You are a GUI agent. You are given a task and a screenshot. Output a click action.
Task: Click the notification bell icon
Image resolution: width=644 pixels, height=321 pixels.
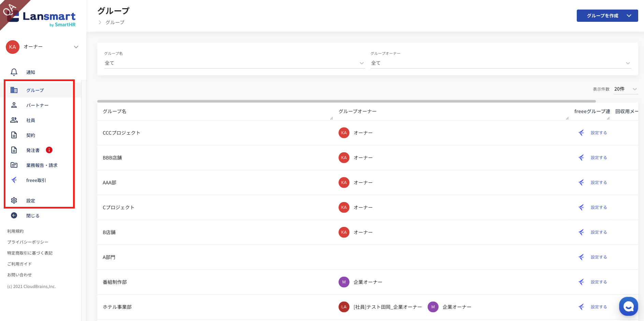[14, 72]
